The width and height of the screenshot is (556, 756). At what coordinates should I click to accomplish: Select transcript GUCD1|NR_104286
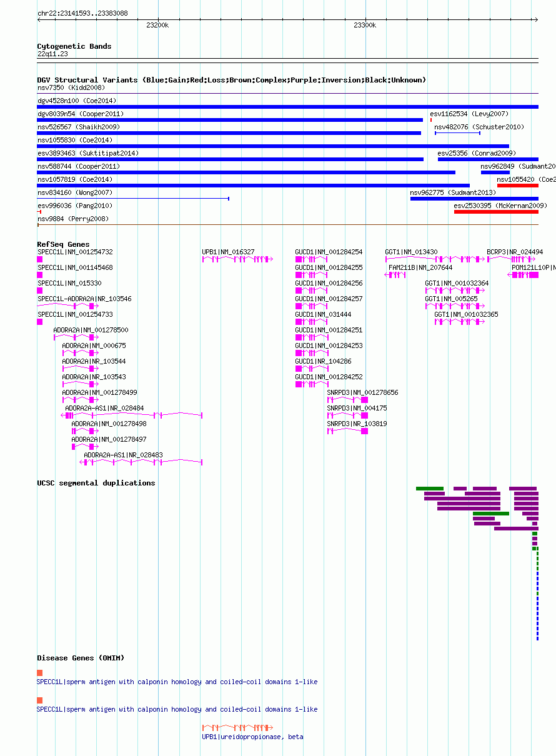(323, 362)
